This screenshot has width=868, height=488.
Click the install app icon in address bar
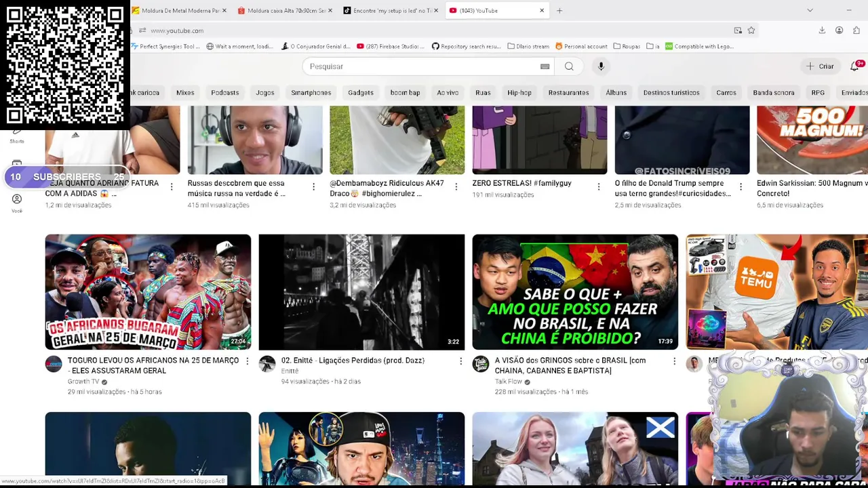738,30
